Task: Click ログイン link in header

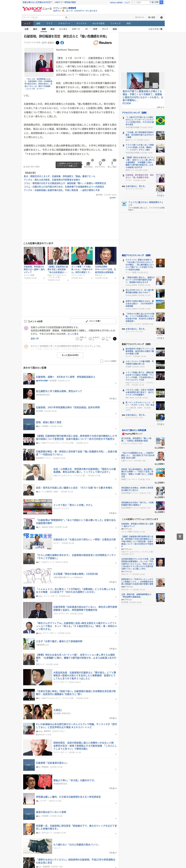Action: 57,11
